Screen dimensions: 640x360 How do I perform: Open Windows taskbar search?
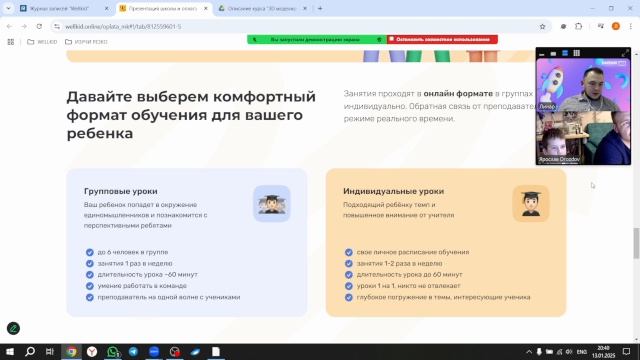(x=30, y=352)
